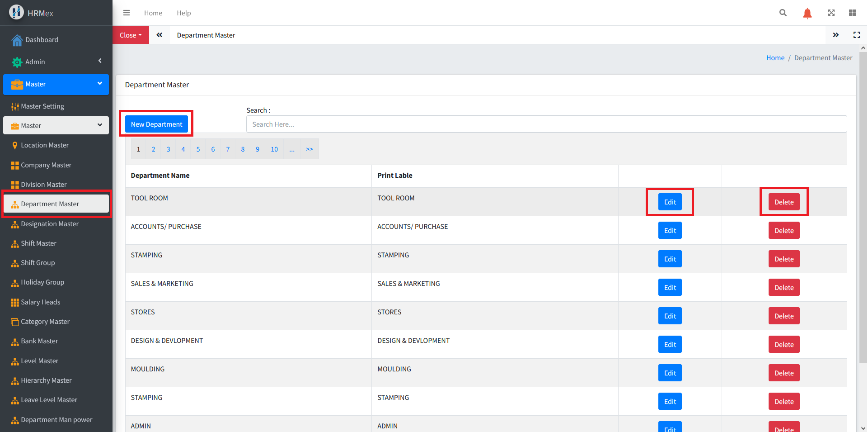The image size is (868, 432).
Task: Delete the ACCOUNTS/ PURCHASE department
Action: click(x=784, y=231)
